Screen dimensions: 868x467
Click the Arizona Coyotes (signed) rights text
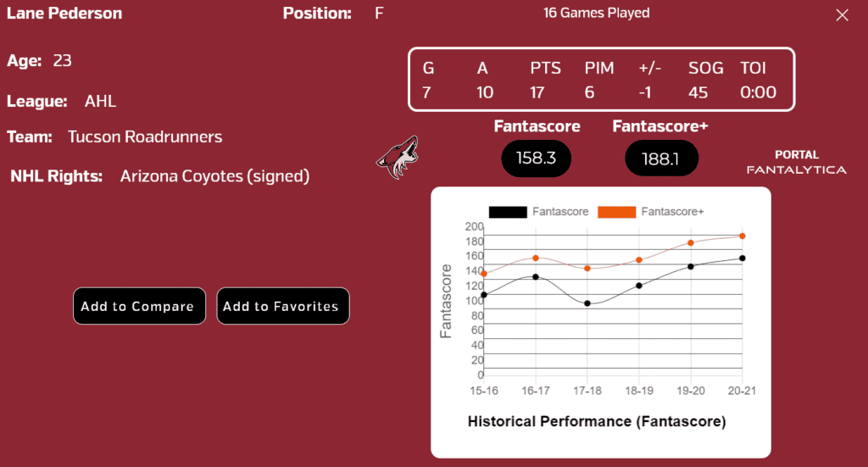[214, 176]
